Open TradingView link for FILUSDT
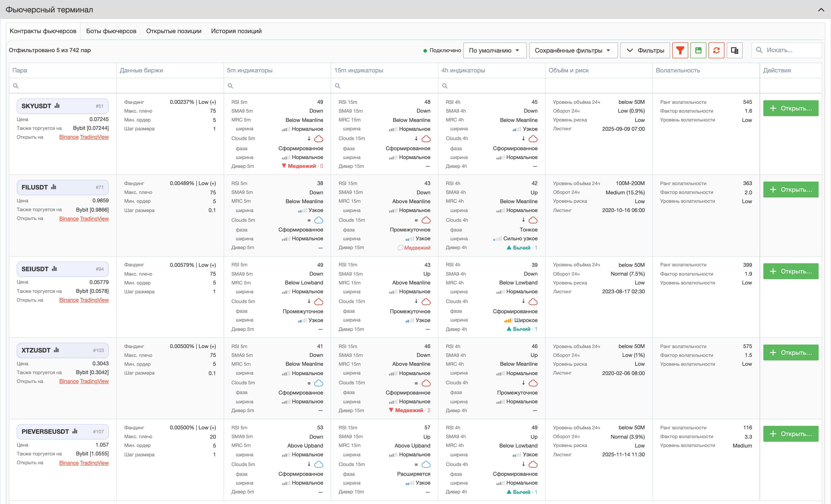Image resolution: width=831 pixels, height=504 pixels. click(94, 218)
